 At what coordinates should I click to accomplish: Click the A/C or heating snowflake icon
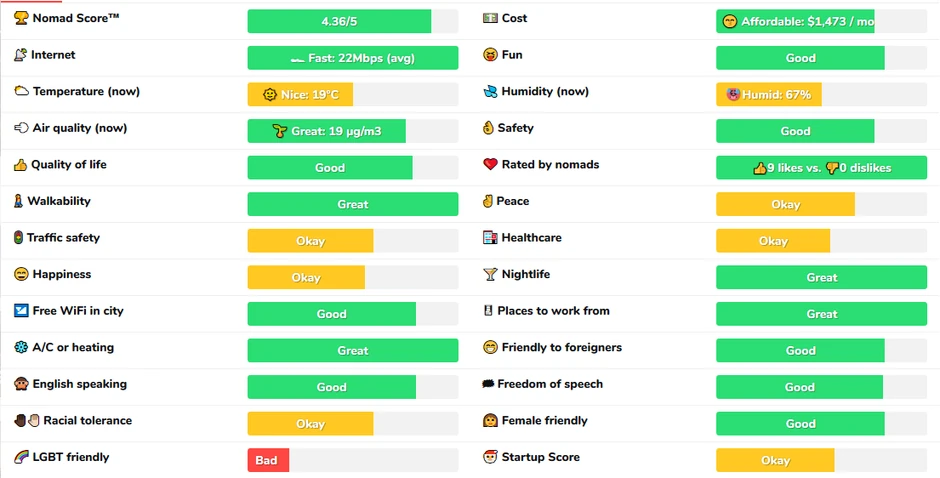click(21, 348)
